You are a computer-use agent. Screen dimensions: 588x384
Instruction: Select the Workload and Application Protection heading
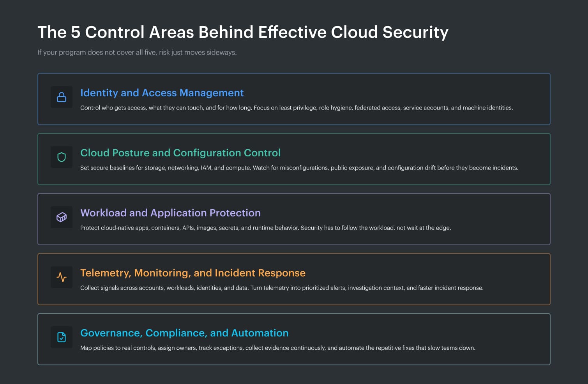170,213
